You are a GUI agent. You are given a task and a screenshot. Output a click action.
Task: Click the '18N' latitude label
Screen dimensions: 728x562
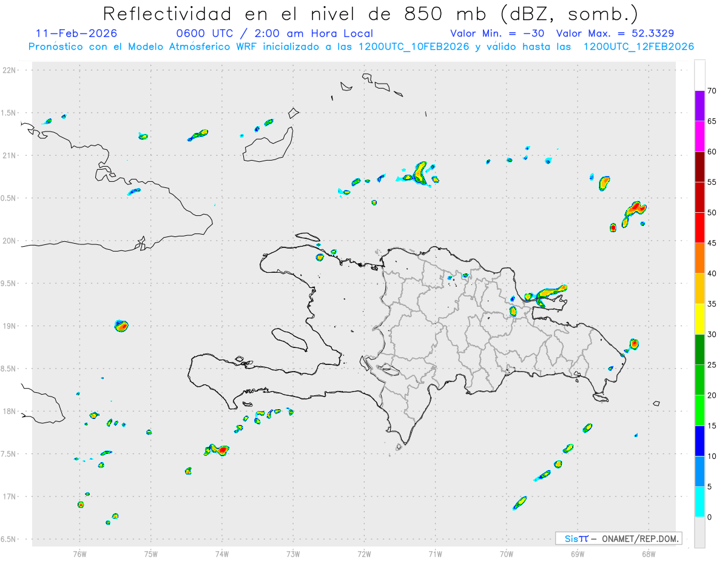tap(10, 412)
